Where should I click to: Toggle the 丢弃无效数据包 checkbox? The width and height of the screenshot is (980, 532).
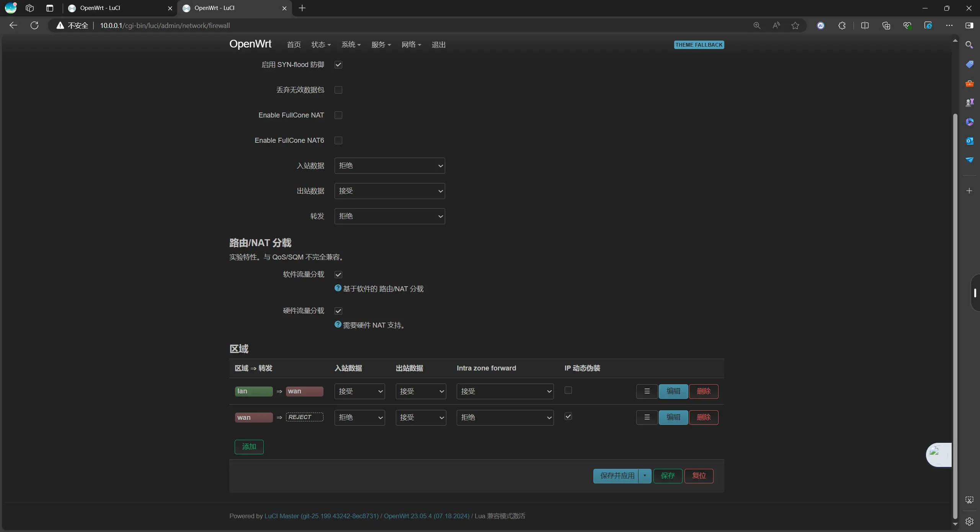pyautogui.click(x=338, y=90)
